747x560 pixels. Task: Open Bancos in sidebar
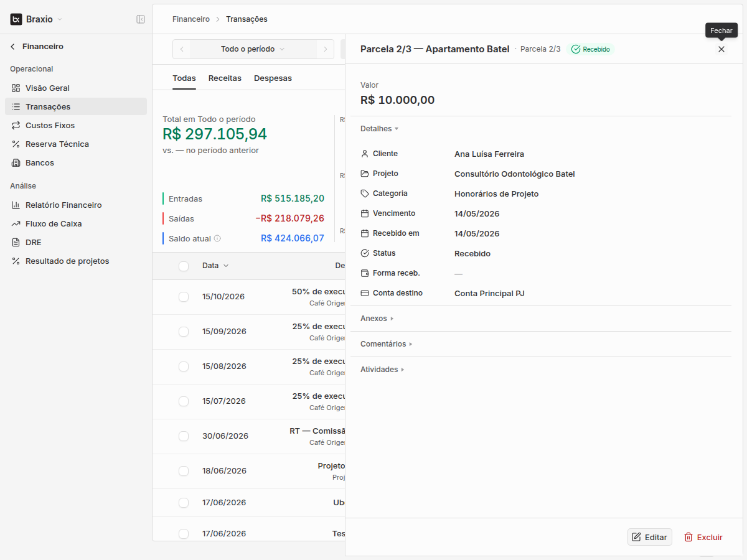(x=76, y=162)
